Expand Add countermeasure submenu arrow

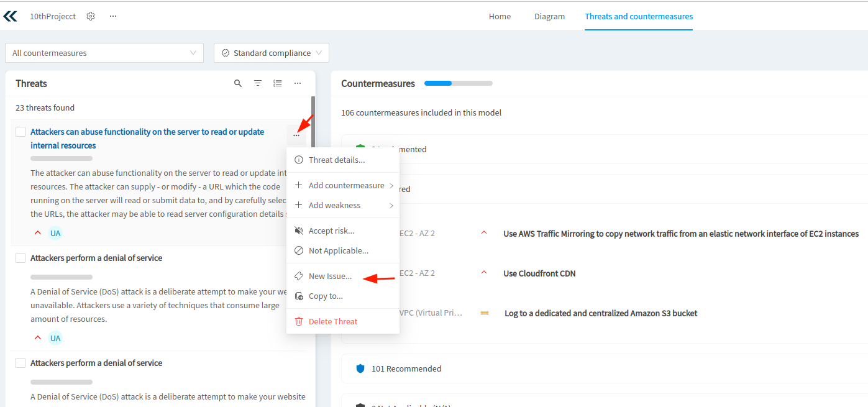[391, 185]
